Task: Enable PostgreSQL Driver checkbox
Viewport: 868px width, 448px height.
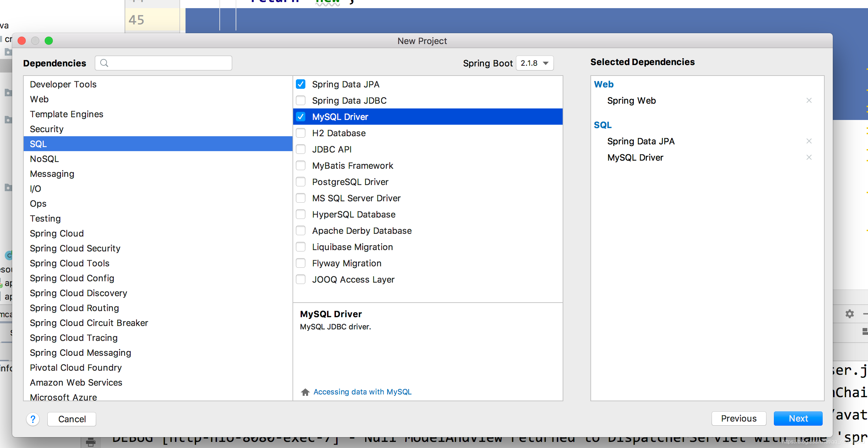Action: pyautogui.click(x=301, y=182)
